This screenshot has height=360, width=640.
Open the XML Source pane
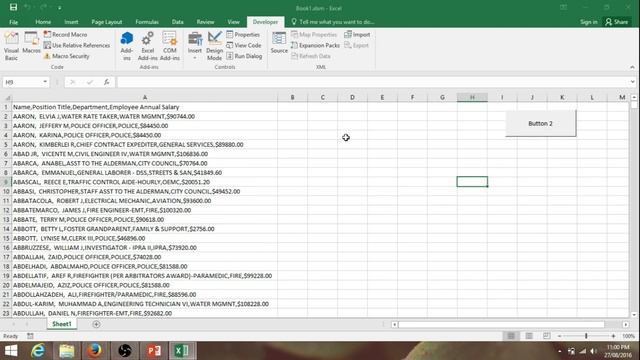point(279,42)
